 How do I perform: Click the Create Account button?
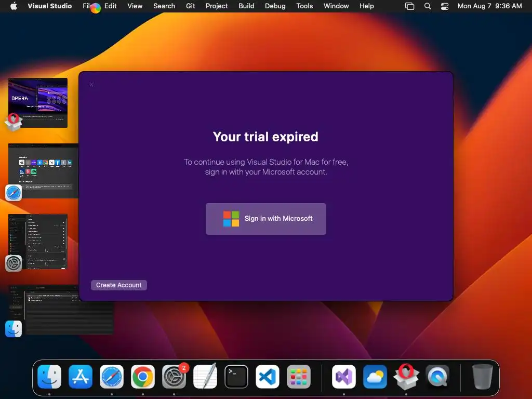tap(119, 285)
